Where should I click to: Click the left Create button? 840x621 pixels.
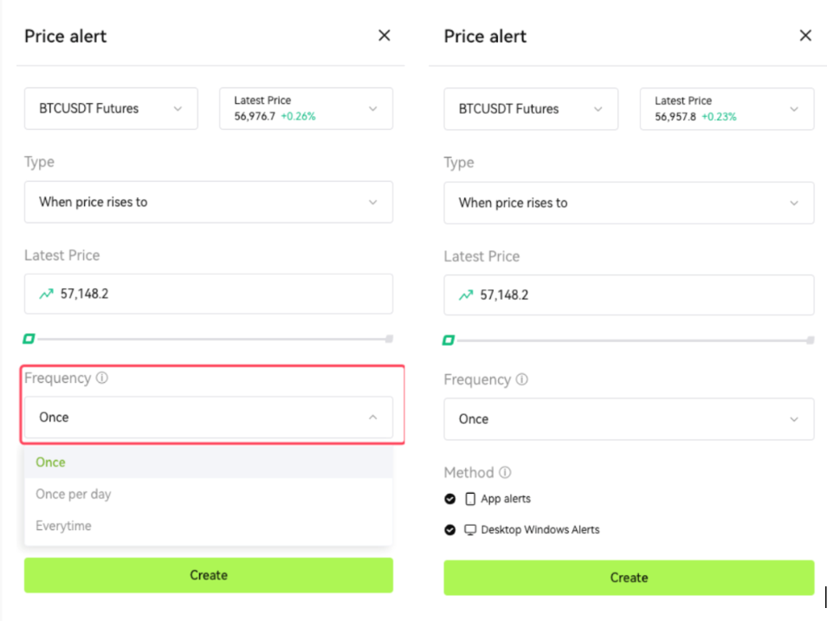(x=209, y=575)
